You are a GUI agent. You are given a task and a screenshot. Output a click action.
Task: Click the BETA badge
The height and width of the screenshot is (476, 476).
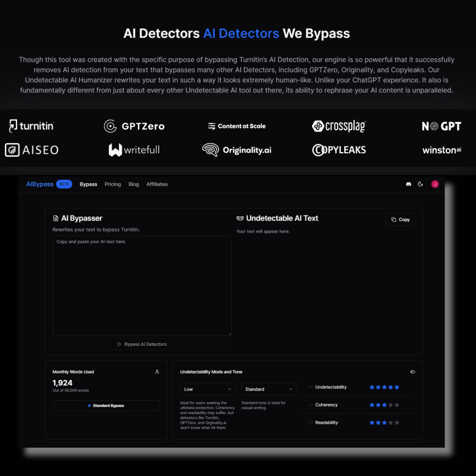tap(64, 184)
